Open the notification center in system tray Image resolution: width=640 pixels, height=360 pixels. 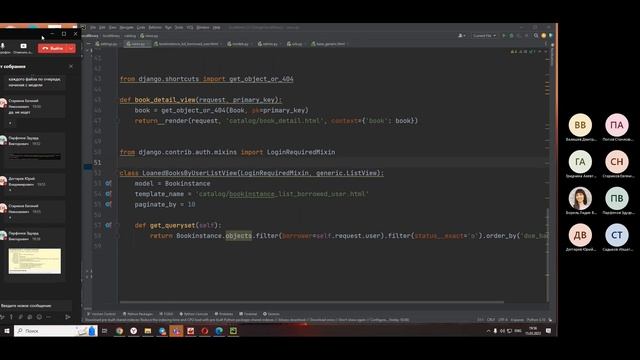549,331
